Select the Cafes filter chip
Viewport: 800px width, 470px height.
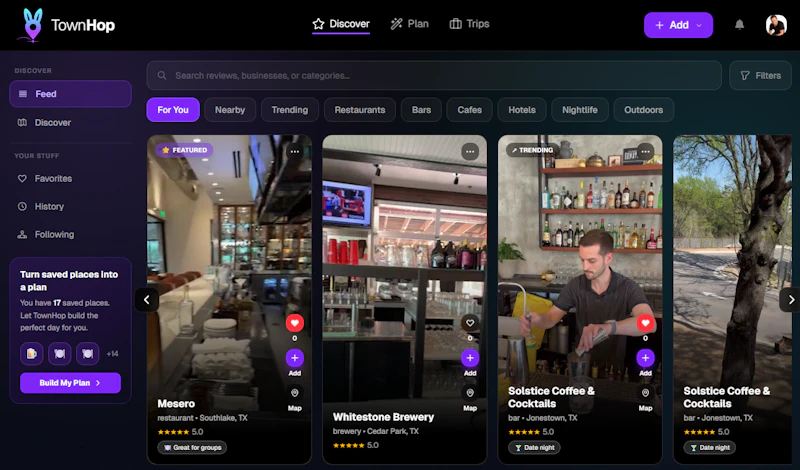pos(469,110)
